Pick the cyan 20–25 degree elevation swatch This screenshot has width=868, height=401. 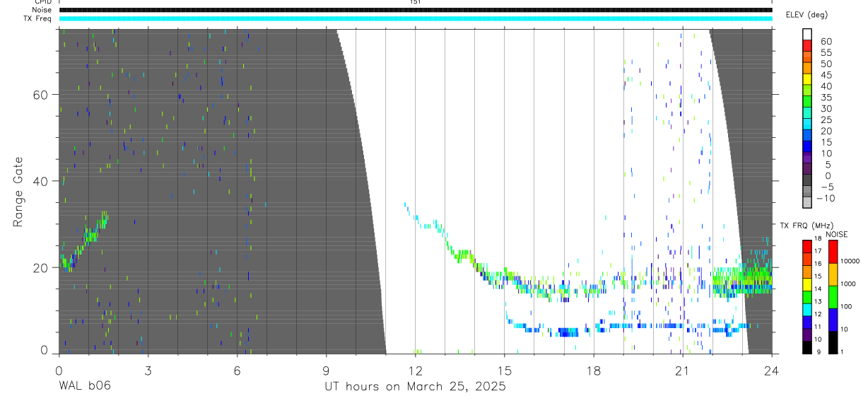click(x=807, y=125)
